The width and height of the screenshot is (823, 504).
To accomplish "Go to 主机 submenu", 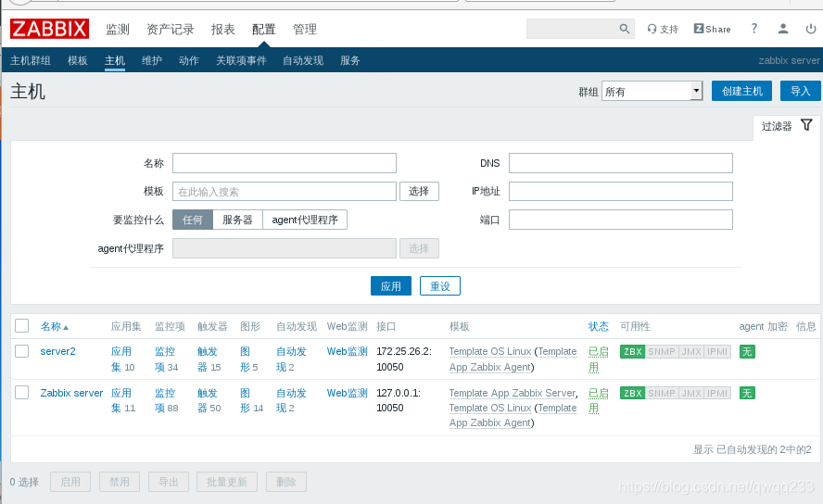I will (115, 60).
